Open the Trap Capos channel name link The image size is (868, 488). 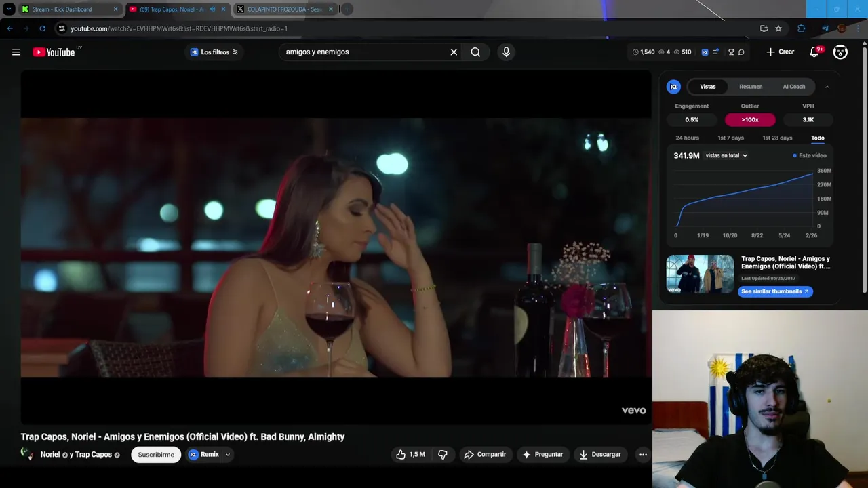point(94,455)
